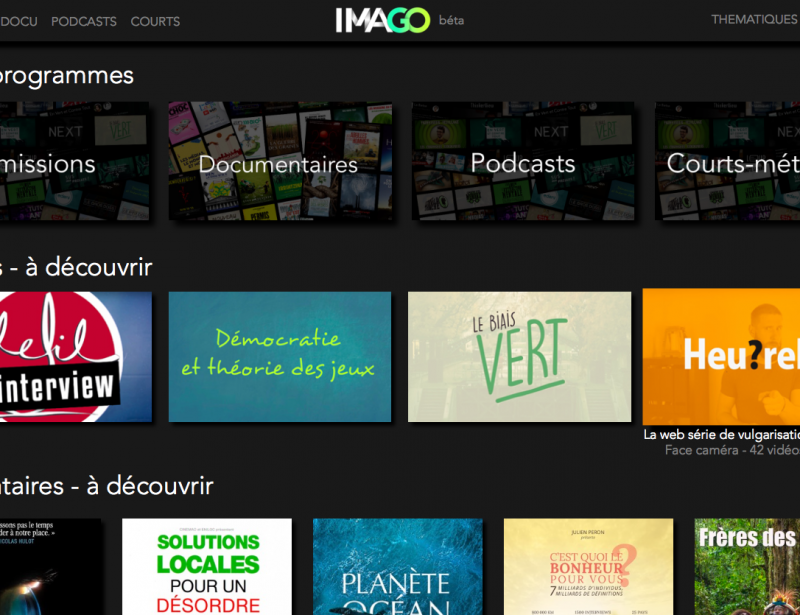Open the THEMATIQUES navigation entry
The height and width of the screenshot is (615, 800).
click(753, 19)
